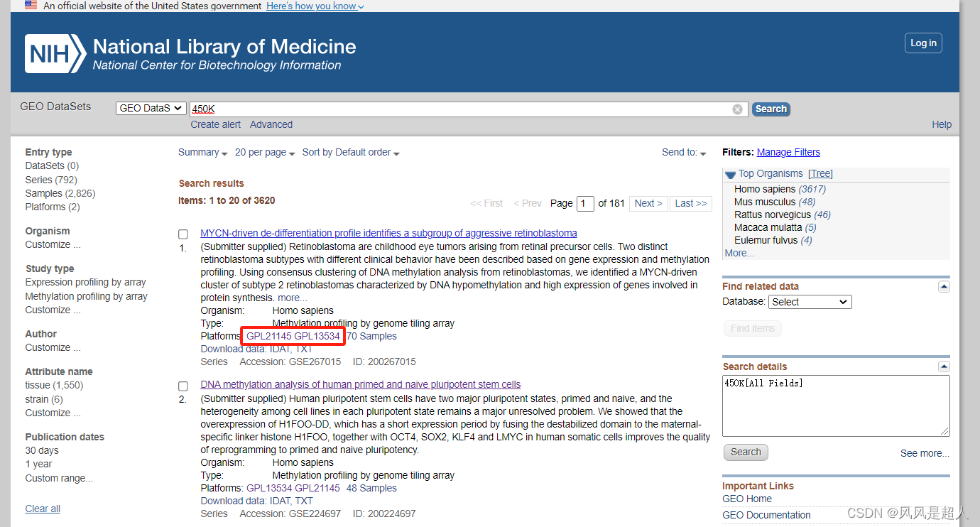Open the 48 Samples link

point(371,488)
